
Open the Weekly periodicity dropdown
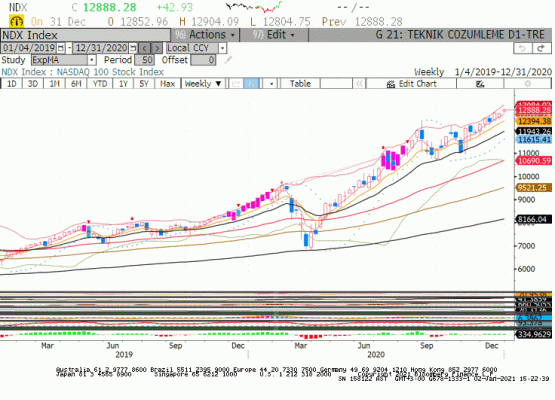coord(203,84)
